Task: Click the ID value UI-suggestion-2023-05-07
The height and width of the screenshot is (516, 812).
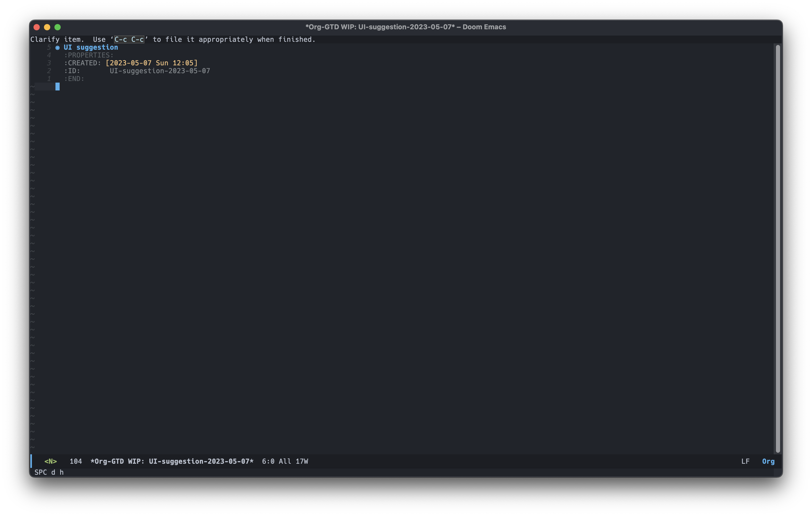Action: 160,71
